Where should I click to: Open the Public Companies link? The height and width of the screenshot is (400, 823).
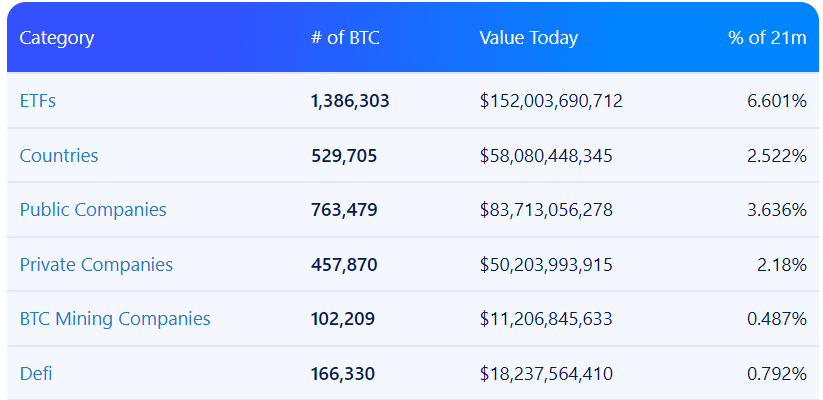tap(93, 210)
